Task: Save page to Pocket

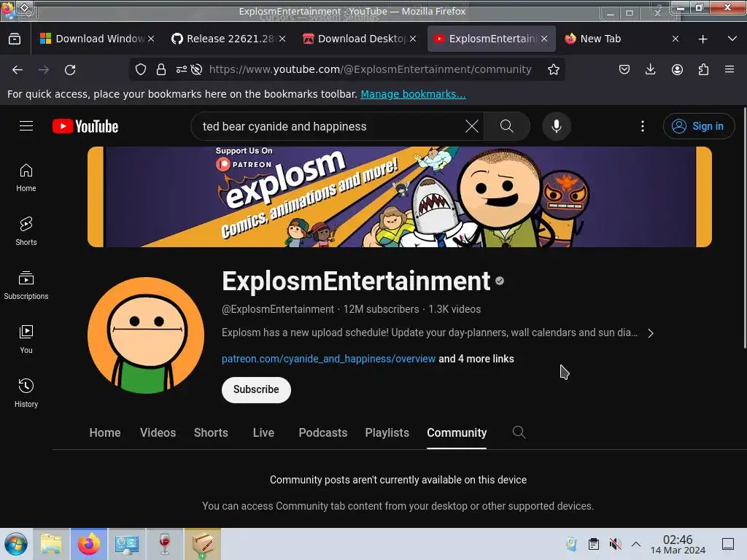Action: 624,69
